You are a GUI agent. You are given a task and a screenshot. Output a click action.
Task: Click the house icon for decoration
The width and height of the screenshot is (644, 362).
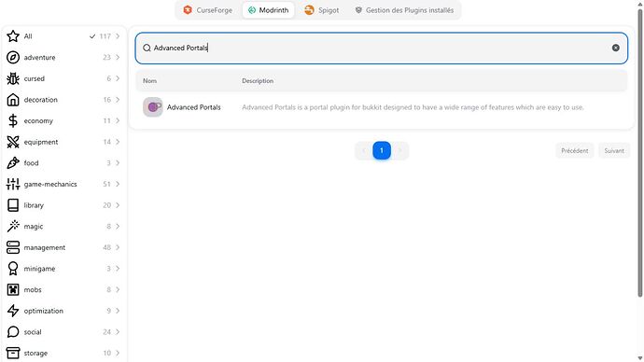(13, 100)
